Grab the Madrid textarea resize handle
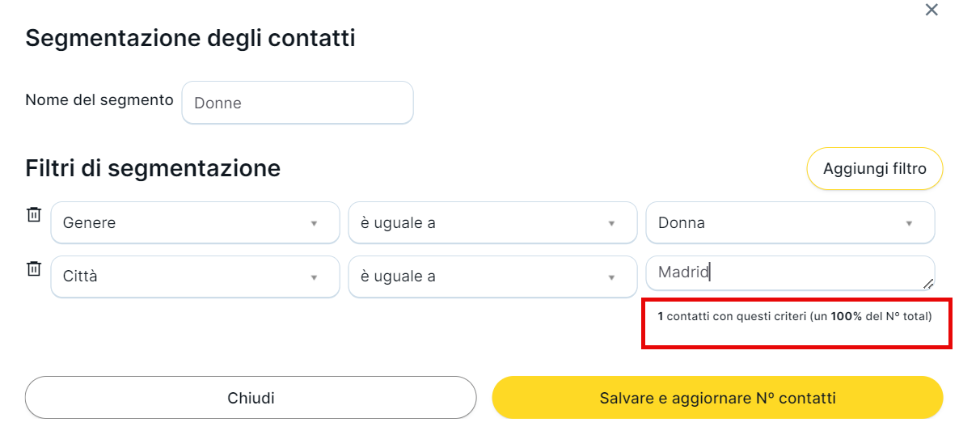The width and height of the screenshot is (980, 435). [x=928, y=284]
